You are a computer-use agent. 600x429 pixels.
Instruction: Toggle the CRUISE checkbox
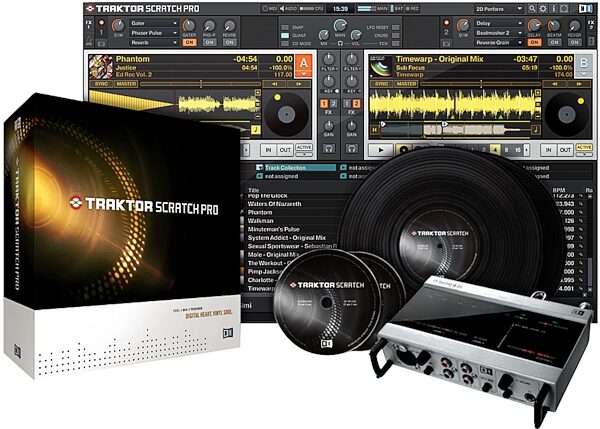(x=395, y=35)
